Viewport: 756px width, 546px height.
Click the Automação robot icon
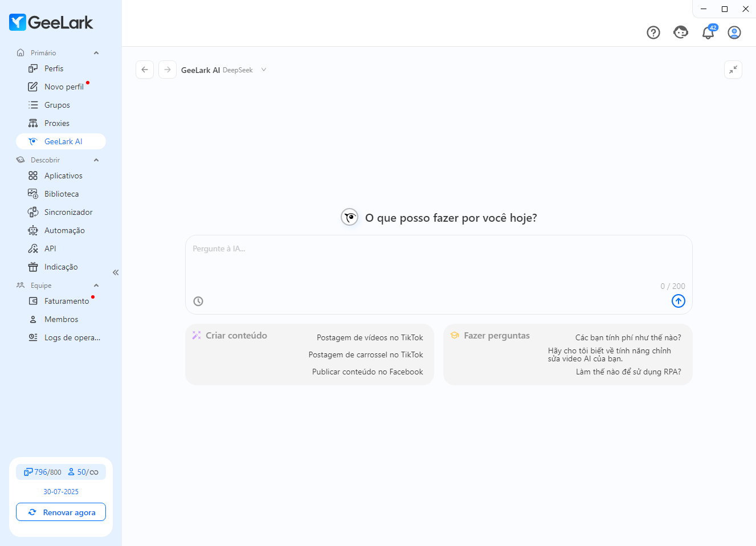pyautogui.click(x=33, y=230)
